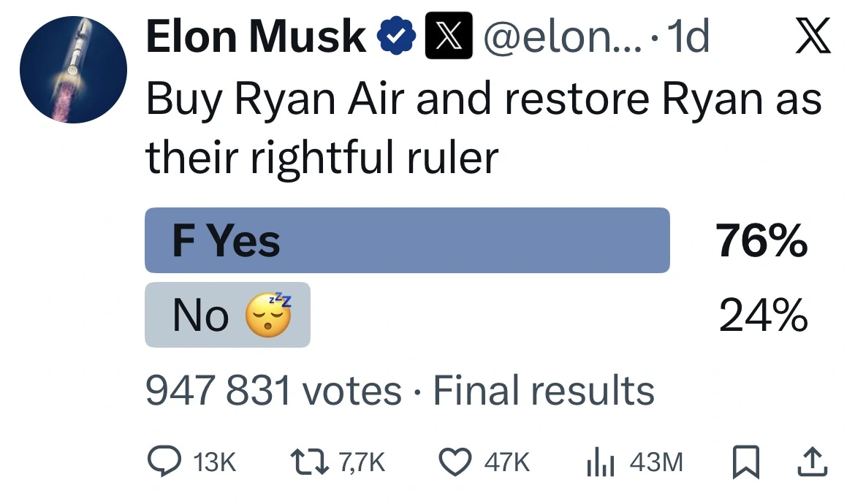
Task: Click the X logo in the top-right corner
Action: (812, 38)
